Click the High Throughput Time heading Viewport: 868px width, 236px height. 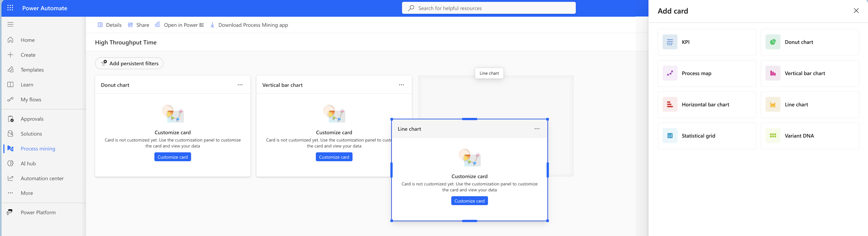pos(126,42)
